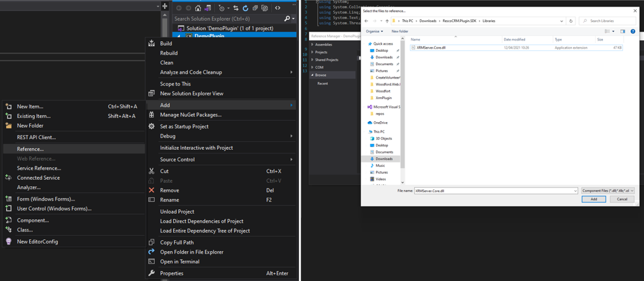644x281 pixels.
Task: Click the up-arrow navigation icon in file dialog
Action: click(x=387, y=21)
